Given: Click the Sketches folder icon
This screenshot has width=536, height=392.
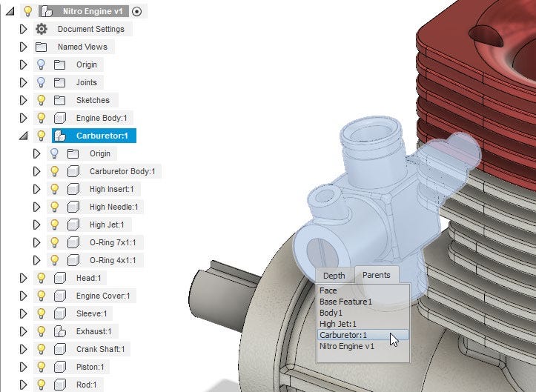Looking at the screenshot, I should [59, 100].
